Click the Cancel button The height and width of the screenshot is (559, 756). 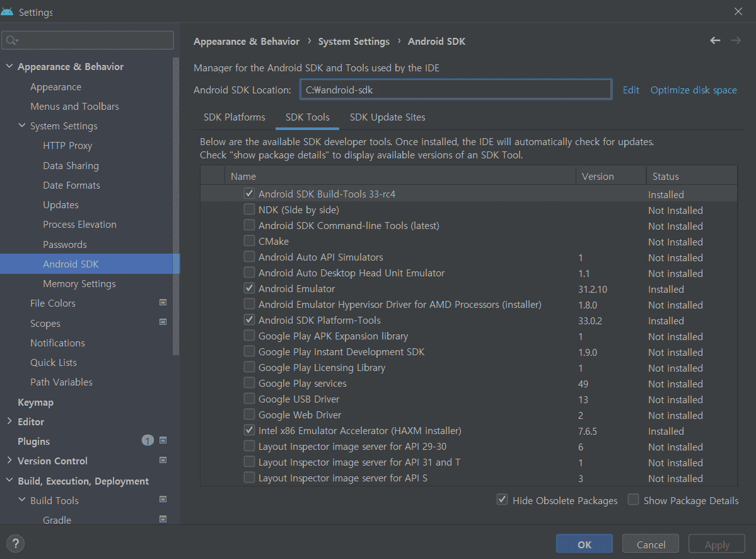[651, 544]
